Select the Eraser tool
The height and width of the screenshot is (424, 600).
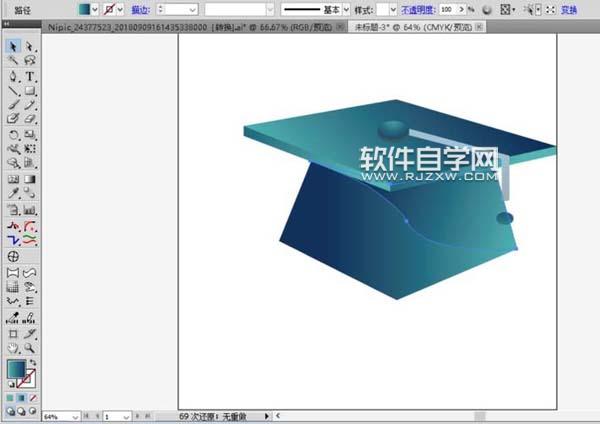point(29,118)
